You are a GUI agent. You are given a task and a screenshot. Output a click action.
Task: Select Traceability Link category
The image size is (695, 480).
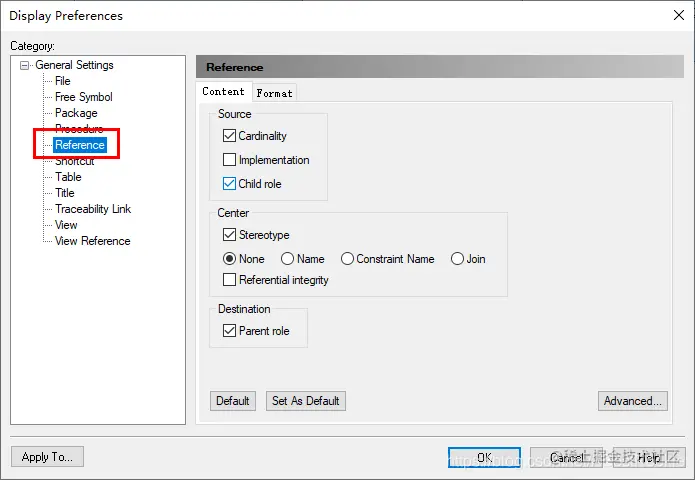click(x=93, y=209)
